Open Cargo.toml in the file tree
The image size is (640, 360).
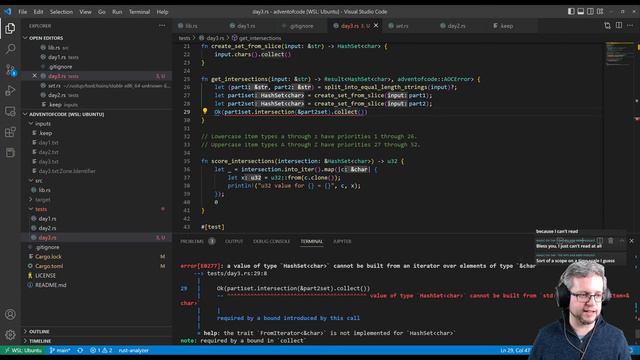tap(49, 266)
